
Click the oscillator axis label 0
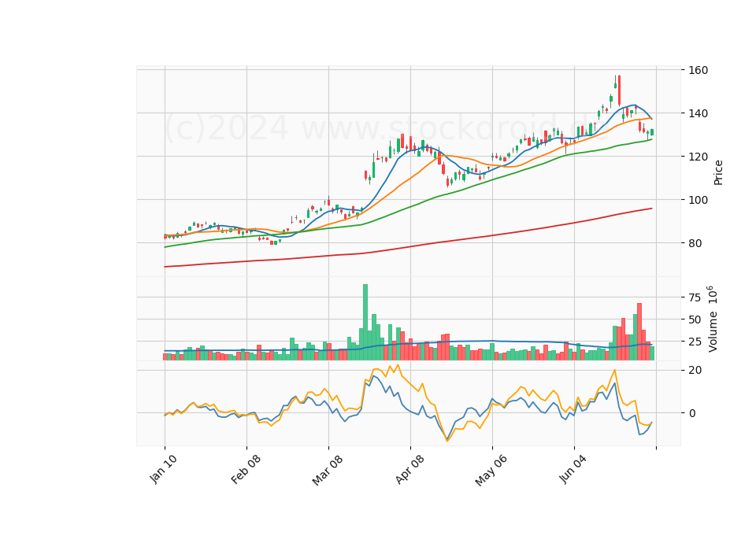pyautogui.click(x=692, y=413)
